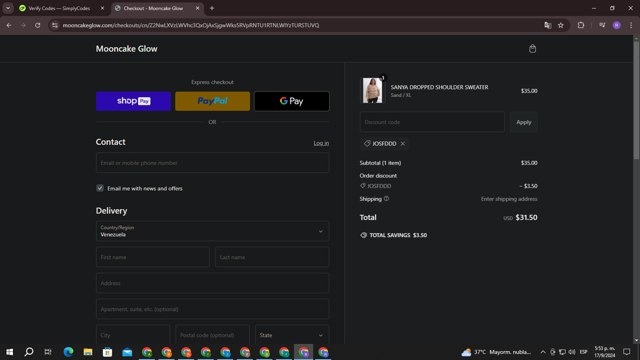This screenshot has width=640, height=360.
Task: Focus the Address field
Action: coord(212,283)
